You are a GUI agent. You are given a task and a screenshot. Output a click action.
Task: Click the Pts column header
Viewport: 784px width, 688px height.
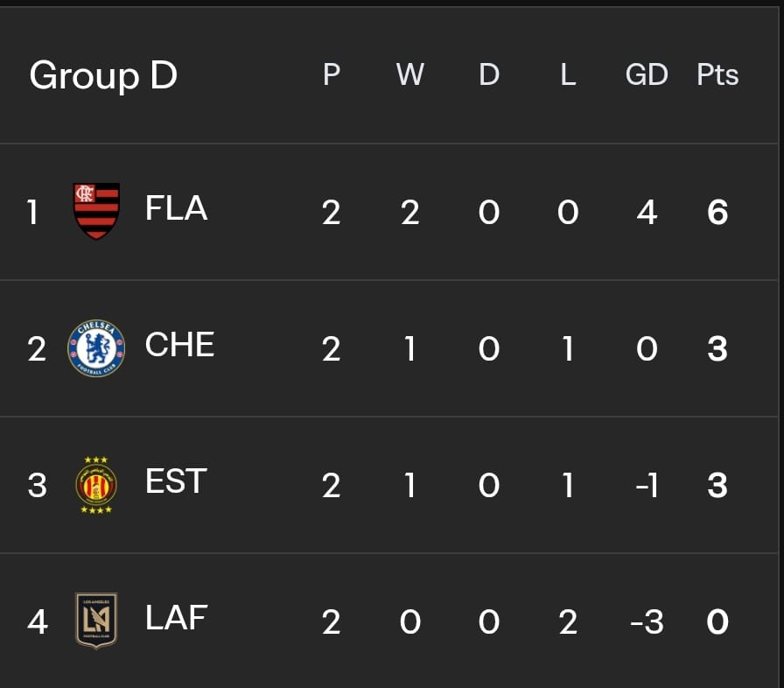pos(717,75)
